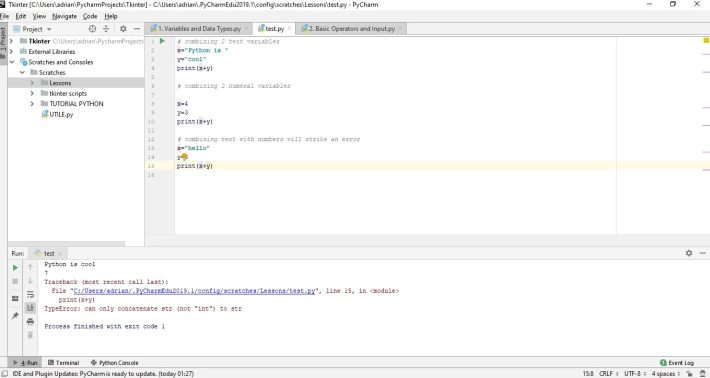The height and width of the screenshot is (378, 710).
Task: Open the File menu
Action: [4, 16]
